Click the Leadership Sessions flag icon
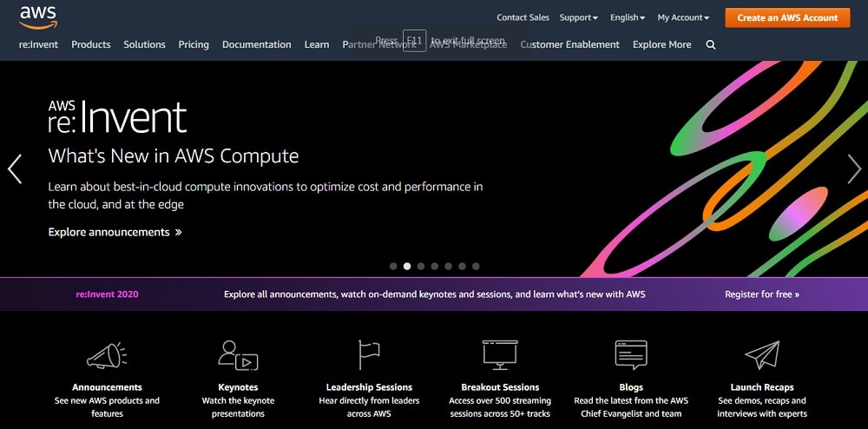Viewport: 868px width, 429px height. pyautogui.click(x=369, y=355)
